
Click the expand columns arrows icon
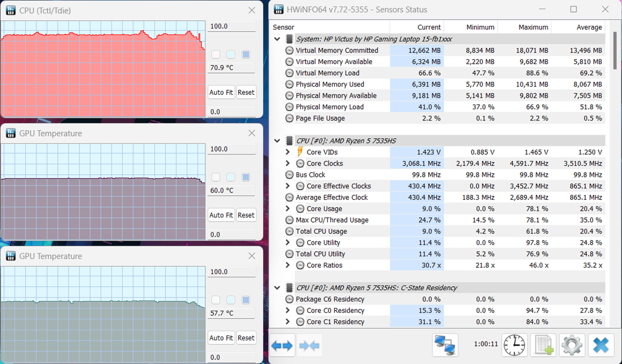pos(282,346)
